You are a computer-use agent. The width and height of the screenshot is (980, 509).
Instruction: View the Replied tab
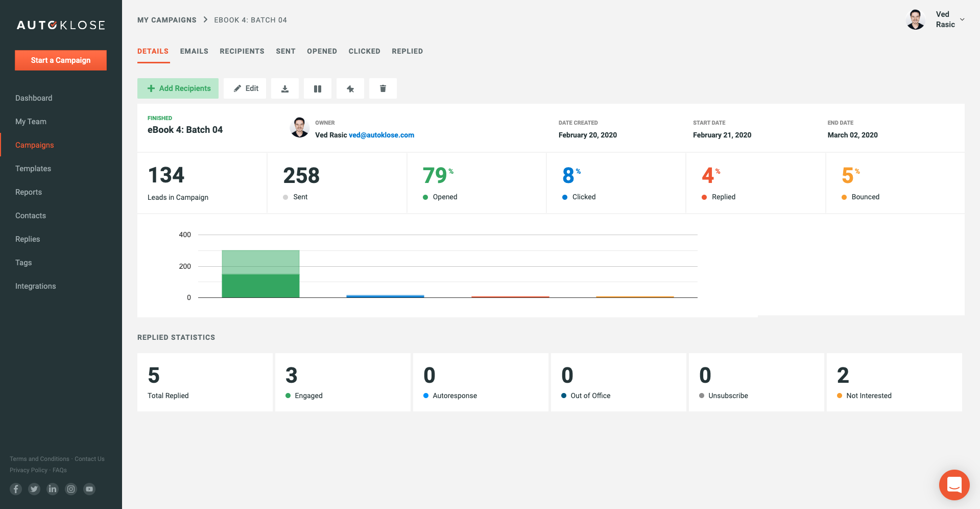[407, 51]
